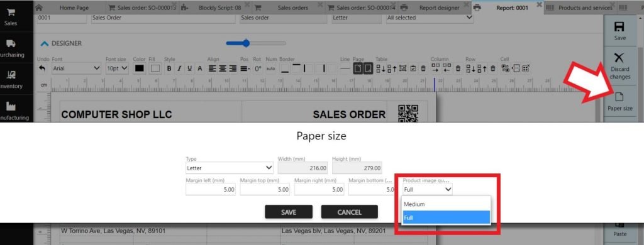The height and width of the screenshot is (245, 644).
Task: Click SAVE in Paper size dialog
Action: pos(289,212)
